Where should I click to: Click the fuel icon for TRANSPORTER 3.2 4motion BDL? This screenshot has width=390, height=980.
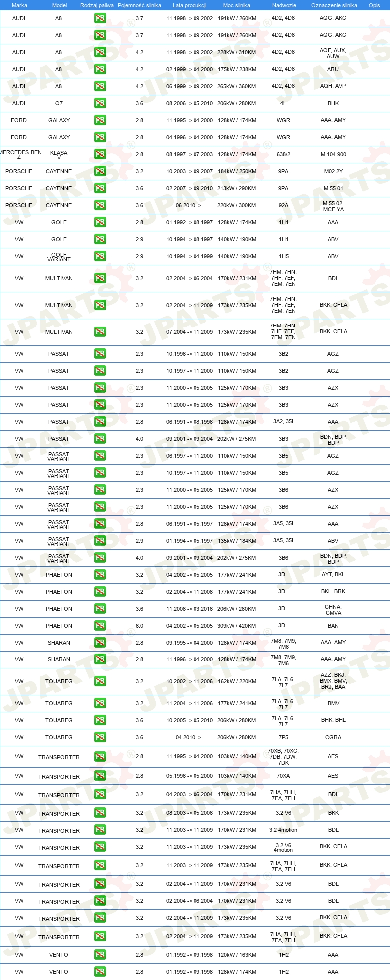click(100, 830)
